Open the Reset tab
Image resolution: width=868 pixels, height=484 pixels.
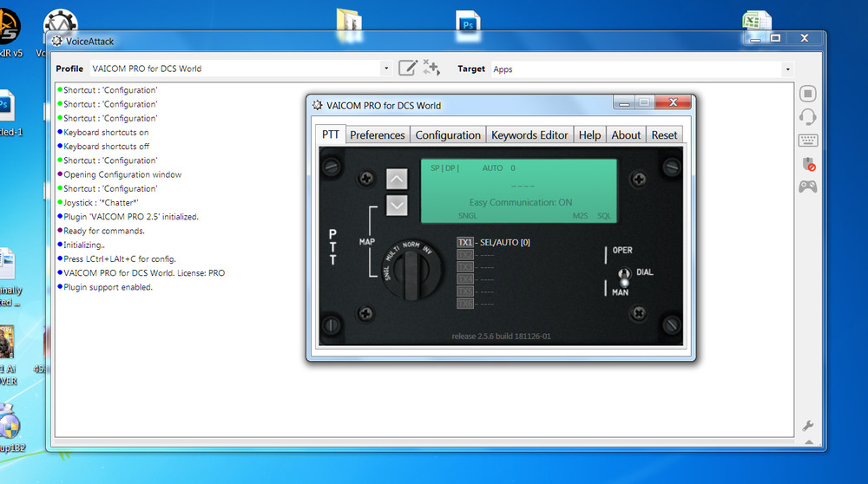pos(664,135)
